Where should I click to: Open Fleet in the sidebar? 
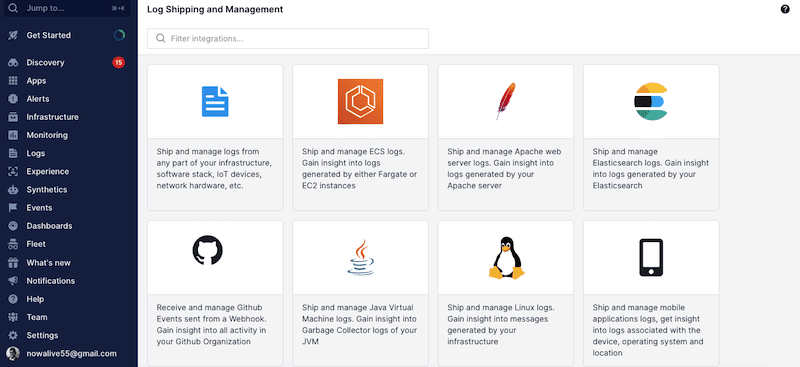(36, 244)
